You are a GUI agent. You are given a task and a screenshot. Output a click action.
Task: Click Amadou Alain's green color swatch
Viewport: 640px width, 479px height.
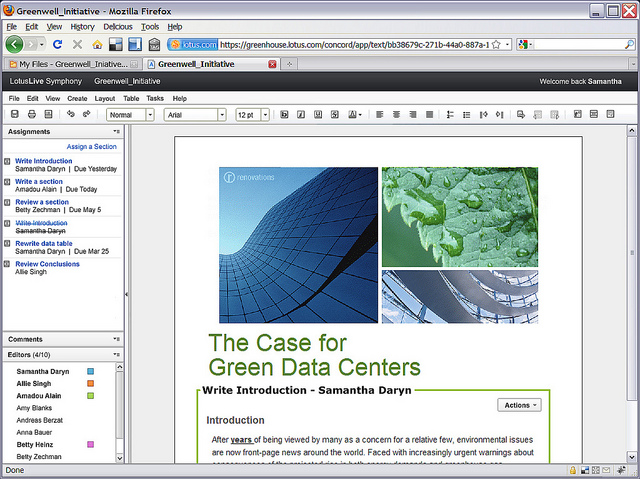point(91,396)
